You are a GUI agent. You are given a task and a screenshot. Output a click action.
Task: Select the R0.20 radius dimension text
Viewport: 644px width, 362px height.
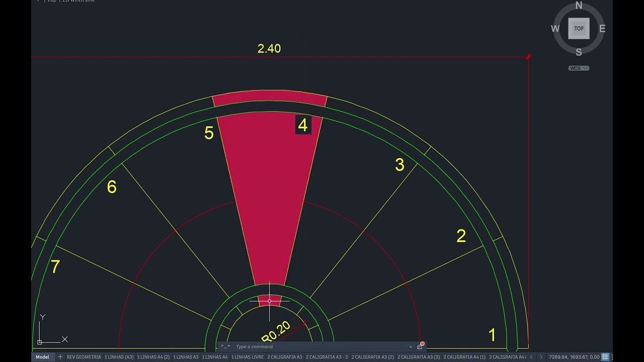pyautogui.click(x=276, y=332)
